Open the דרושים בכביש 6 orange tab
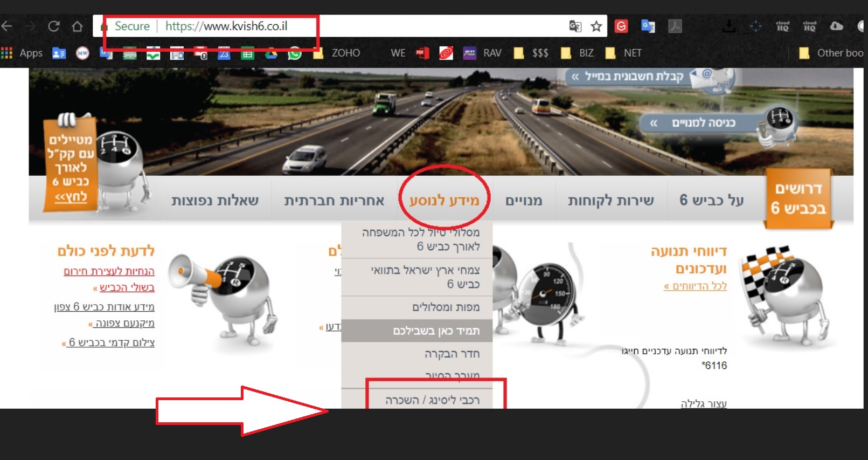The height and width of the screenshot is (460, 868). (798, 198)
